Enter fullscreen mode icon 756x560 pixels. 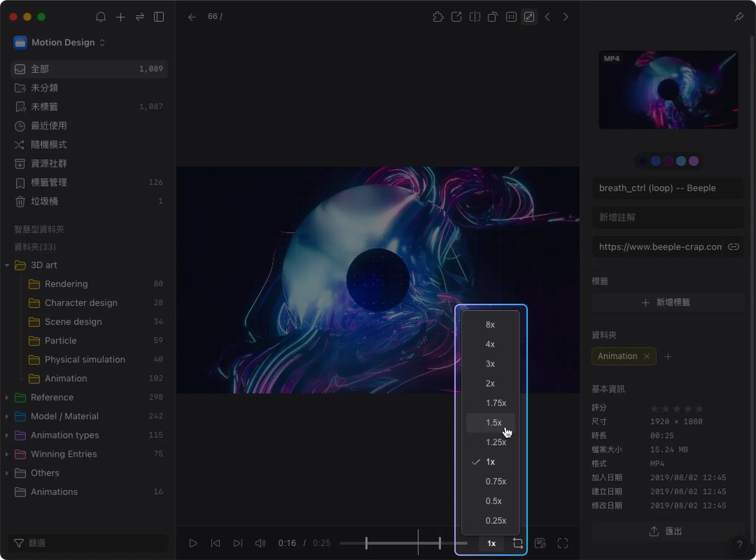tap(563, 543)
